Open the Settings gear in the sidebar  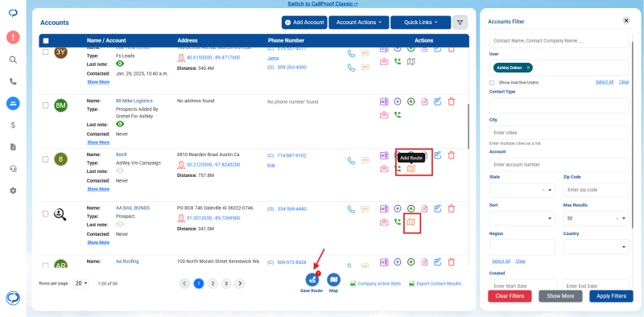click(13, 191)
